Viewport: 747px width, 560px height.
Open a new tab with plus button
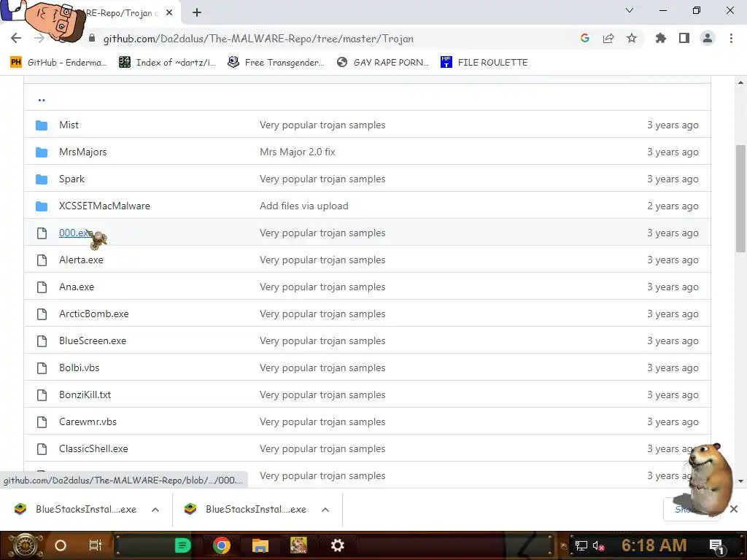197,13
